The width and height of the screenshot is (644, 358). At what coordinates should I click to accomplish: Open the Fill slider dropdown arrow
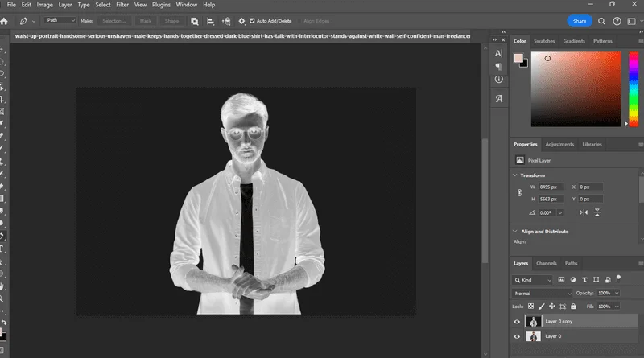point(617,307)
